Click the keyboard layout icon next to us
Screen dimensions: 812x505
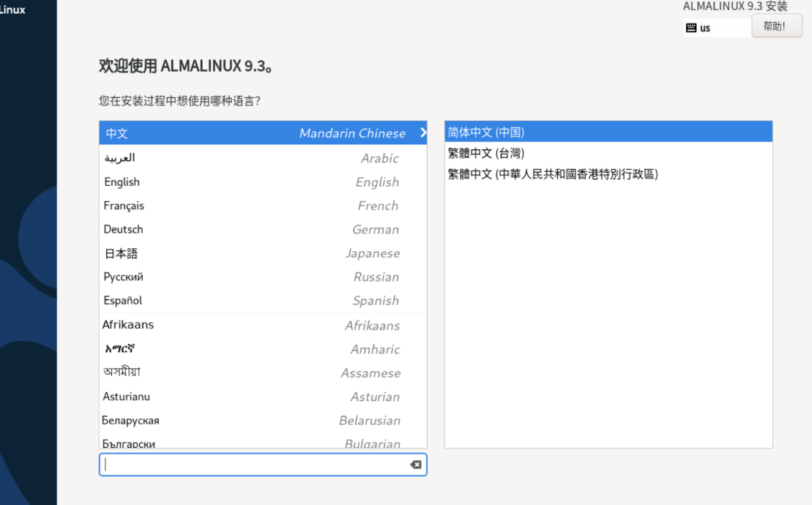(x=690, y=28)
